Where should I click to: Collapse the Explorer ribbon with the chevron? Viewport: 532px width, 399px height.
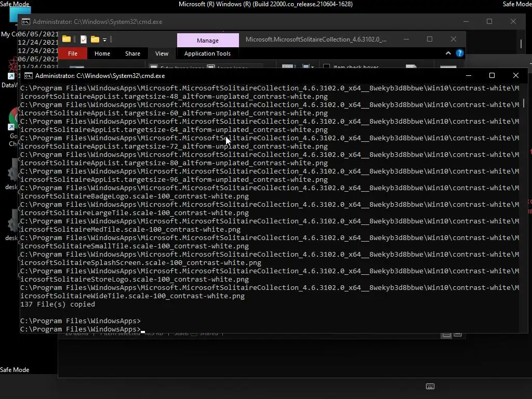pyautogui.click(x=448, y=54)
